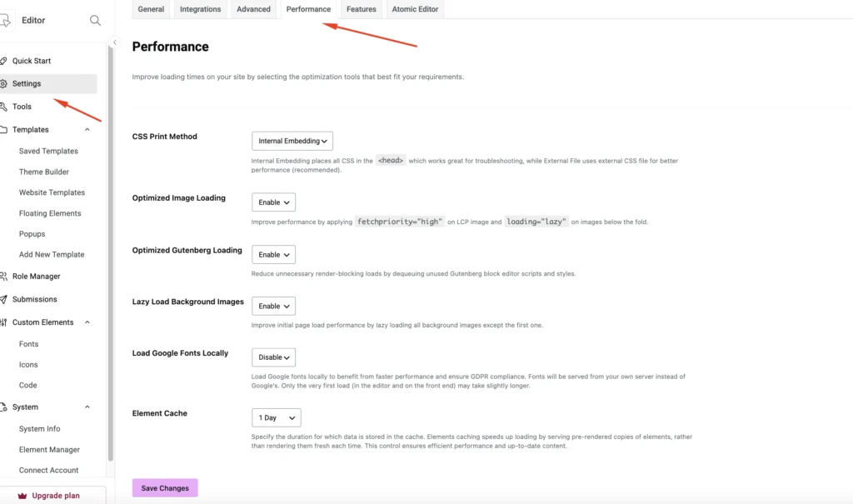Screen dimensions: 853x504
Task: Click the Save Changes button
Action: click(165, 488)
